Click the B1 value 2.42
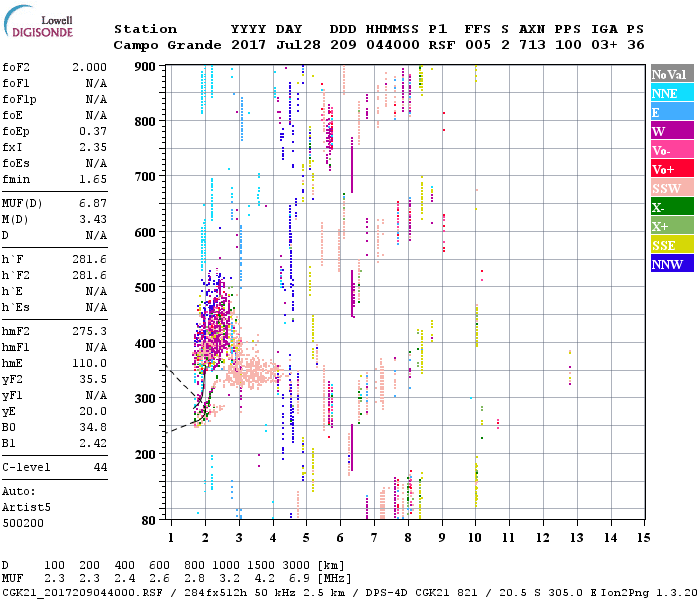The height and width of the screenshot is (600, 700). (93, 443)
